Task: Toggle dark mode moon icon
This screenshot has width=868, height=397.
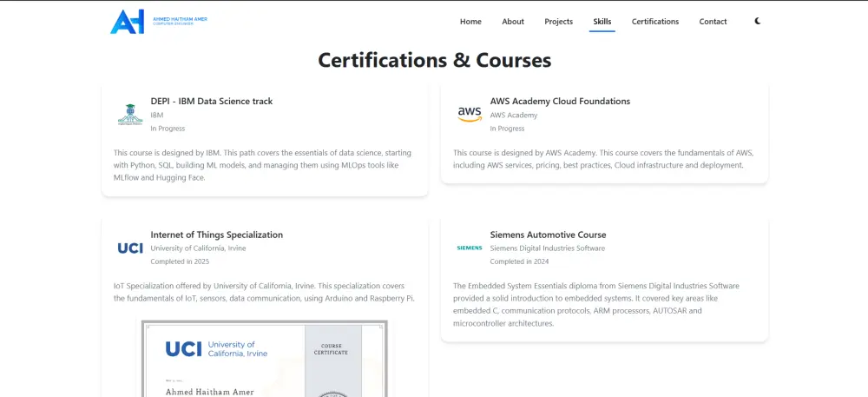Action: click(758, 21)
